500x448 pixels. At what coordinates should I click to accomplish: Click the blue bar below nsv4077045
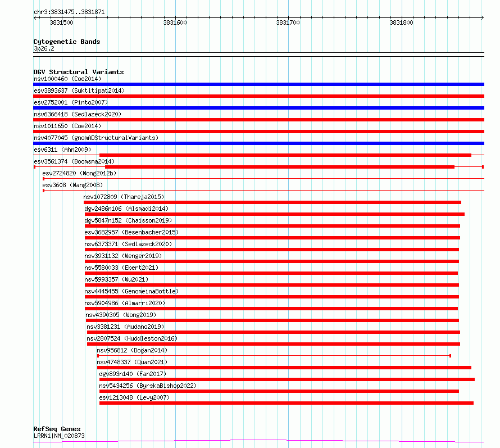(258, 143)
